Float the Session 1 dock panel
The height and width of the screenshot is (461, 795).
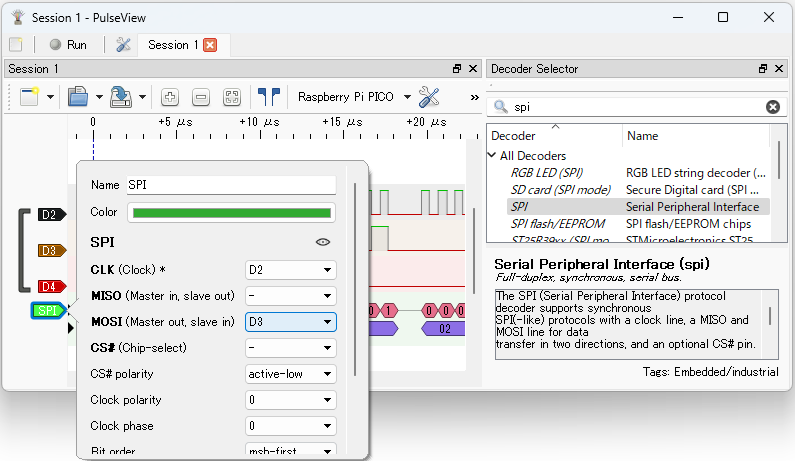[x=457, y=68]
